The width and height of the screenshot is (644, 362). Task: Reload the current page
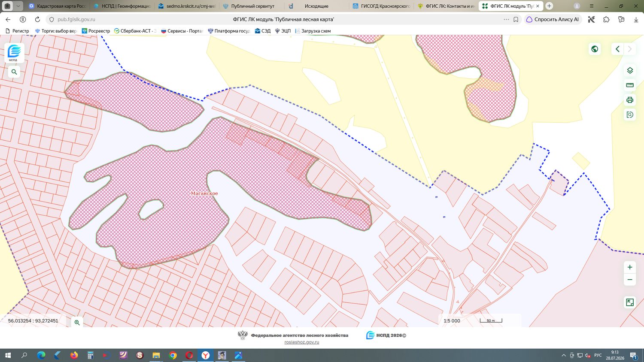pyautogui.click(x=37, y=19)
